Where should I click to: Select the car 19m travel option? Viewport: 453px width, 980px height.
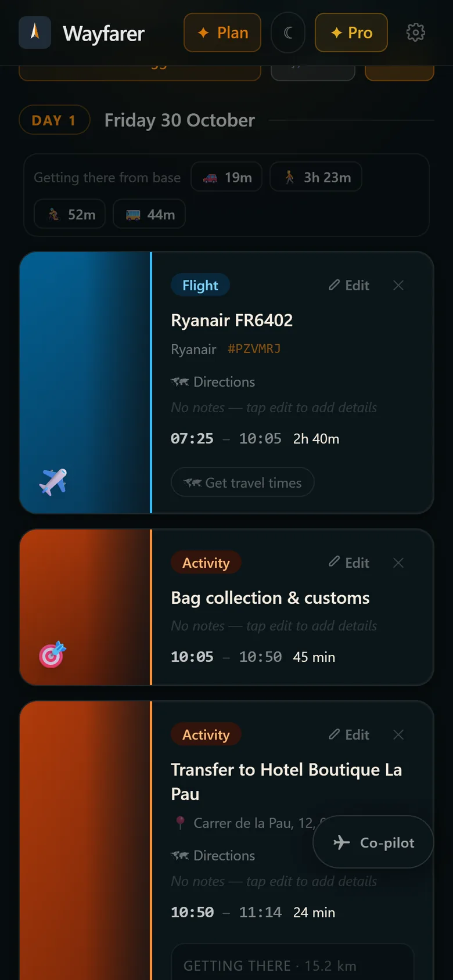tap(227, 177)
